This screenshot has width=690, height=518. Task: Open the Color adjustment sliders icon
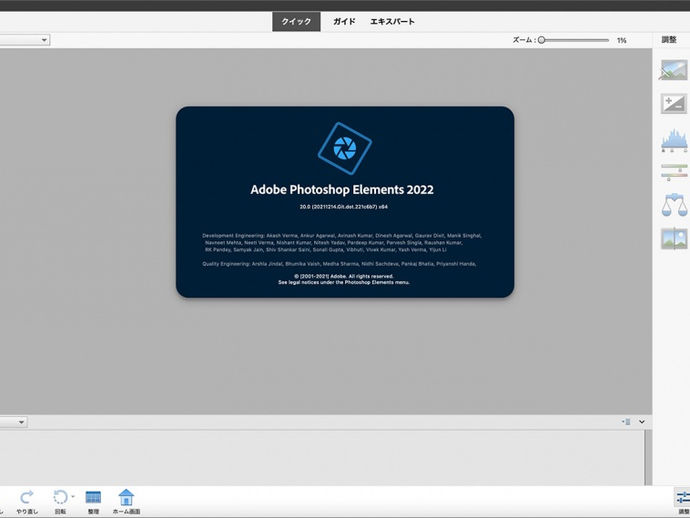click(674, 172)
